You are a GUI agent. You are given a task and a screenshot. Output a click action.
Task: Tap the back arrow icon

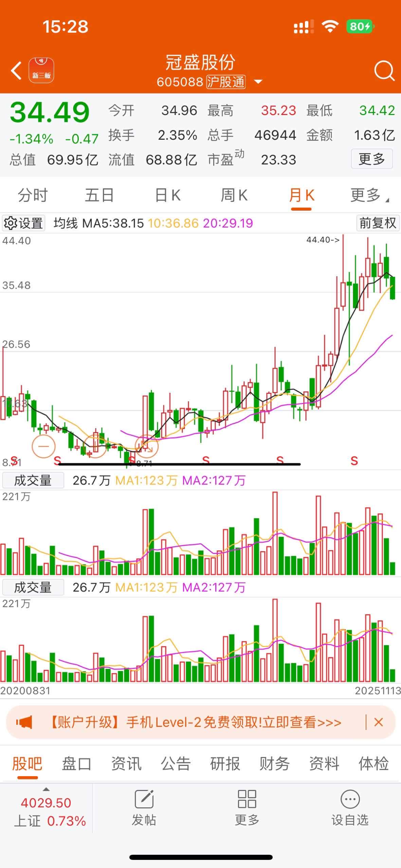(x=16, y=71)
